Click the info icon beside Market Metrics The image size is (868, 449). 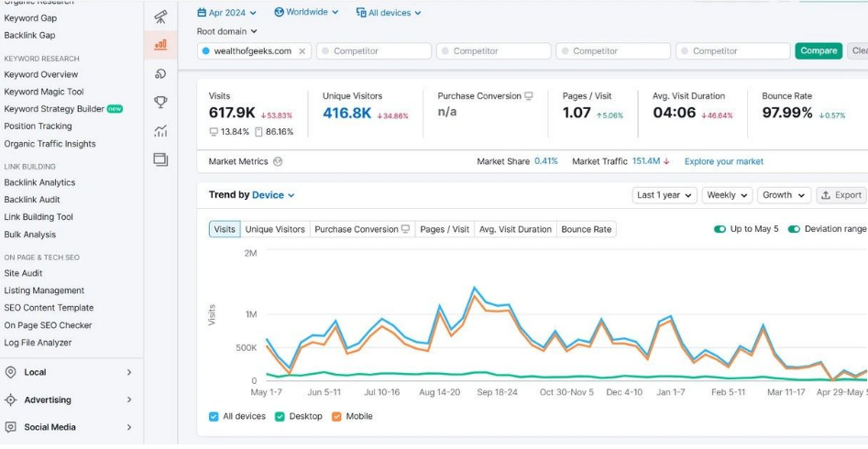[278, 161]
